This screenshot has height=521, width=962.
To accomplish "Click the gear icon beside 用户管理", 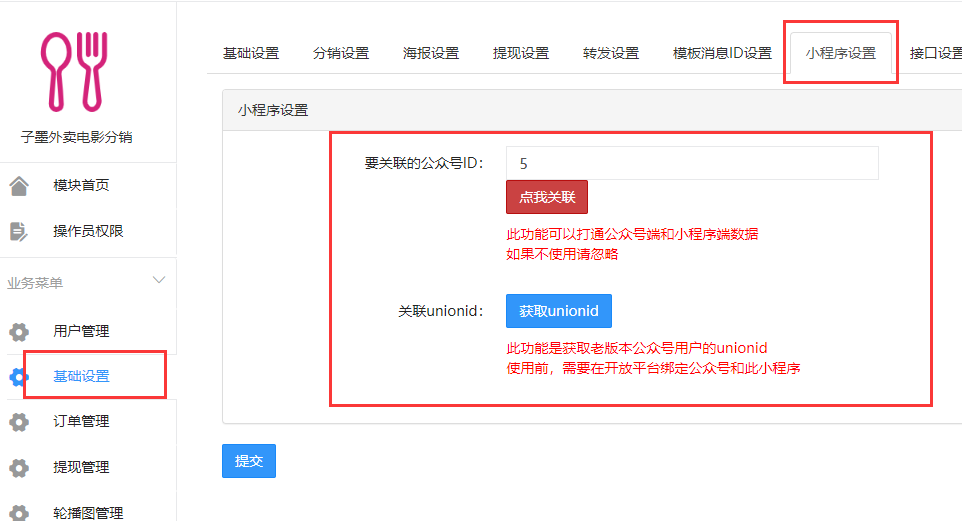I will 19,332.
